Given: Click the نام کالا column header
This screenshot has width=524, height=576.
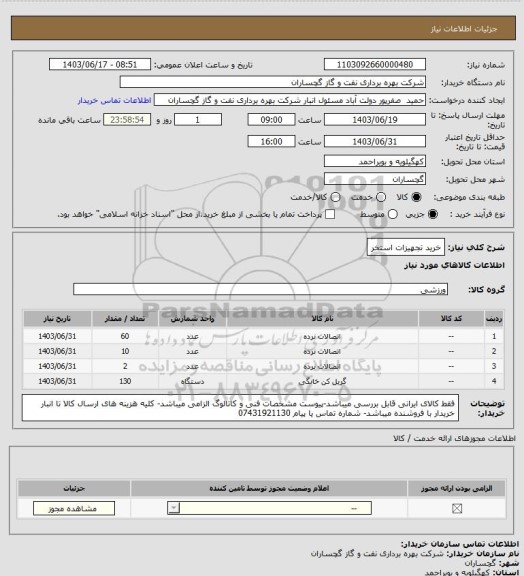Looking at the screenshot, I should (x=322, y=318).
